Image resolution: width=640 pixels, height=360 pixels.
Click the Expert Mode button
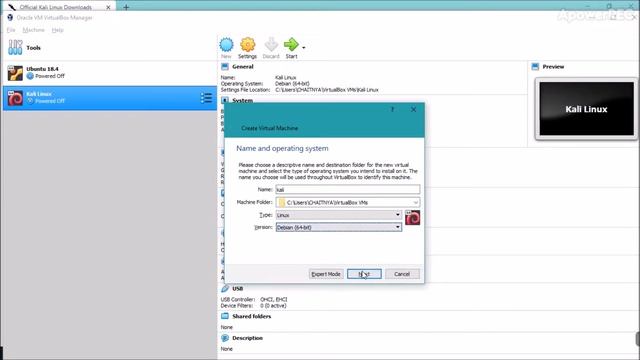[x=326, y=274]
